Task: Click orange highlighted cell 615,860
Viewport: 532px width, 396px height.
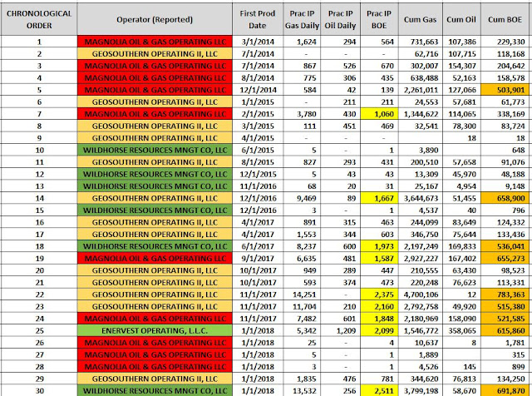Action: [505, 331]
